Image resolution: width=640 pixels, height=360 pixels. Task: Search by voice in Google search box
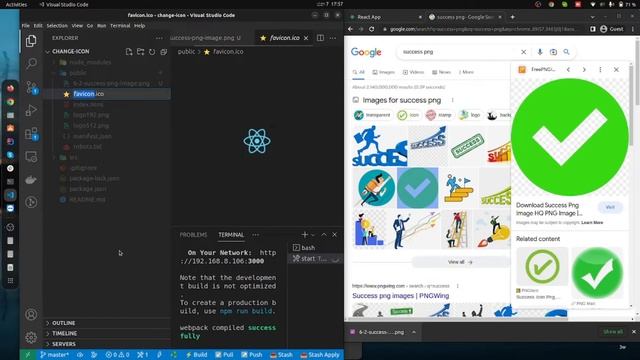point(540,52)
